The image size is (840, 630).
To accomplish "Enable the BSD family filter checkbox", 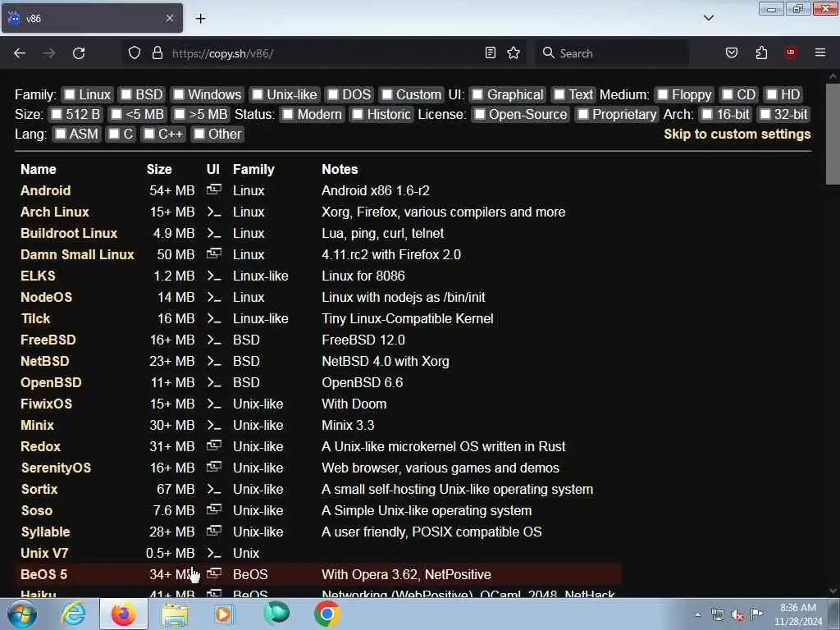I will point(126,94).
